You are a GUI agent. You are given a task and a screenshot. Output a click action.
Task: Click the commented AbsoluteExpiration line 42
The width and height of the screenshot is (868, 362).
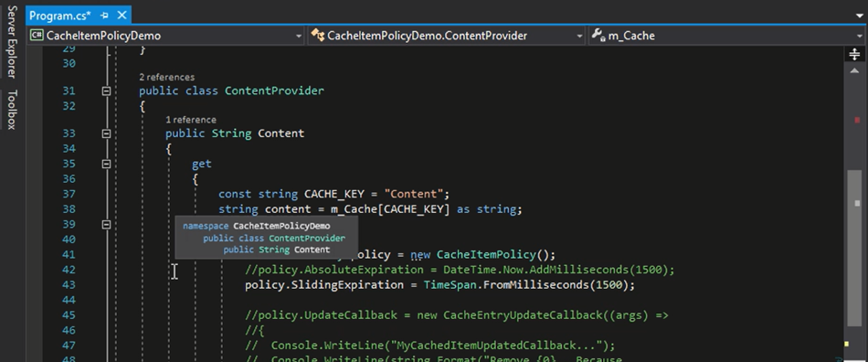pos(460,270)
